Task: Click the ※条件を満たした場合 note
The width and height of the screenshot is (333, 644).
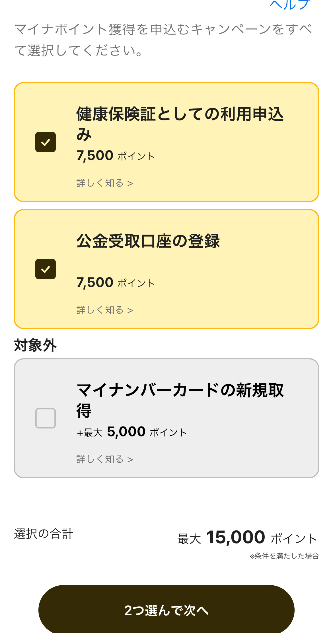Action: click(x=284, y=556)
